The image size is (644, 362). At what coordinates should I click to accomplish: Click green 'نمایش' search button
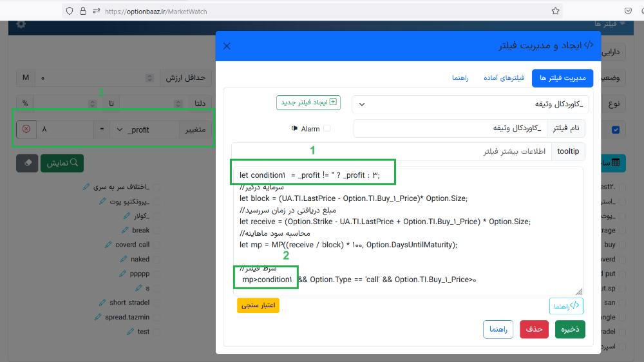click(62, 163)
